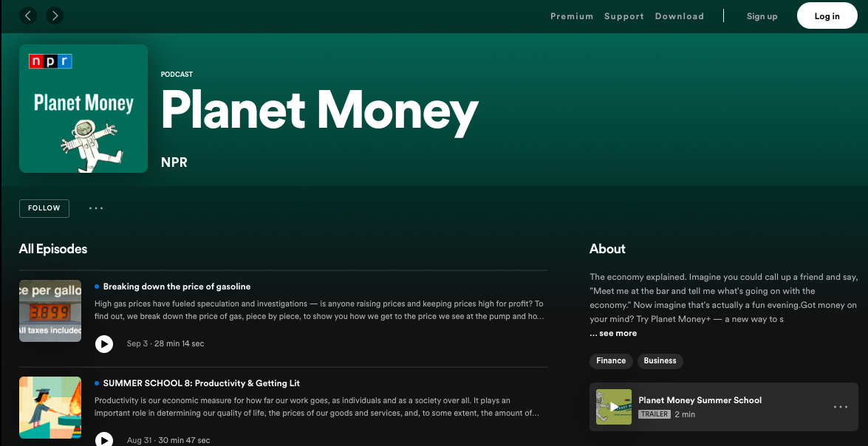868x446 pixels.
Task: Select the Business category tag
Action: tap(660, 361)
